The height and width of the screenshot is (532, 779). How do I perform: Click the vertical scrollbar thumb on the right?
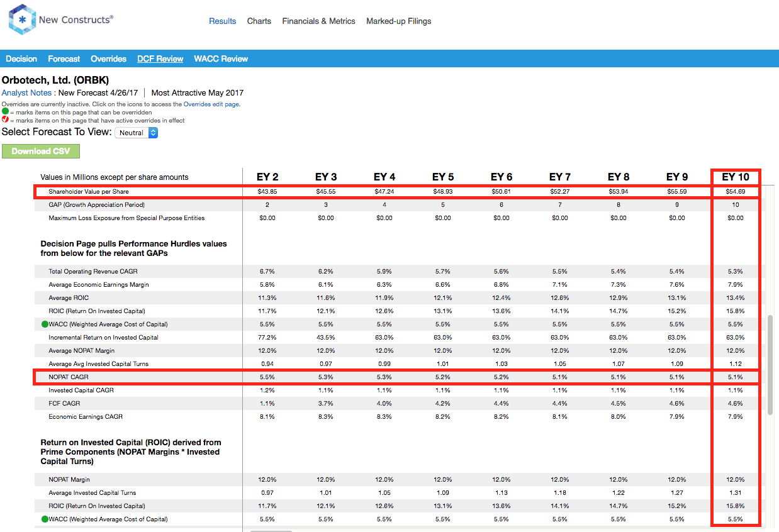pyautogui.click(x=770, y=365)
